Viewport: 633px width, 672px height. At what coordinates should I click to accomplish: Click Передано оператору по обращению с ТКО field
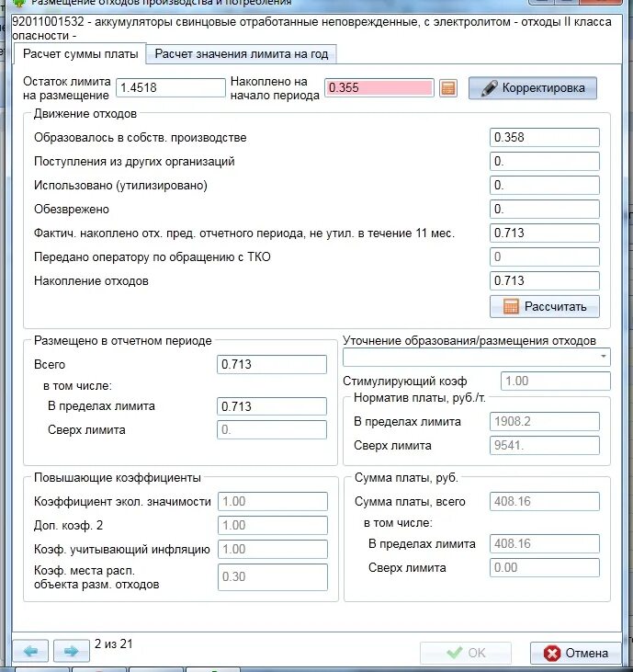545,257
